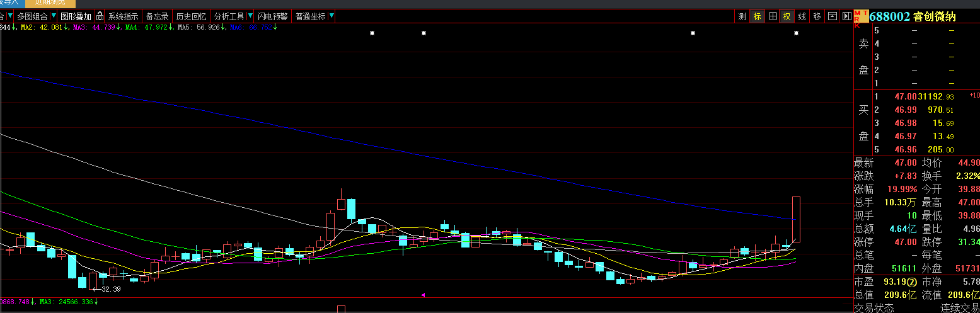Screen dimensions: 980x313
Task: Click the 闪电预警 alert button
Action: tap(272, 16)
